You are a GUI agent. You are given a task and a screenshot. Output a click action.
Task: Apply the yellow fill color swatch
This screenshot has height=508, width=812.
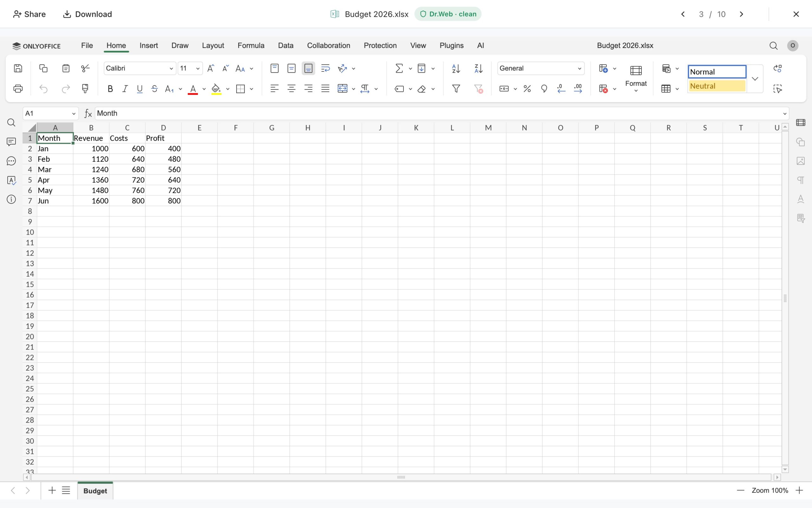216,89
